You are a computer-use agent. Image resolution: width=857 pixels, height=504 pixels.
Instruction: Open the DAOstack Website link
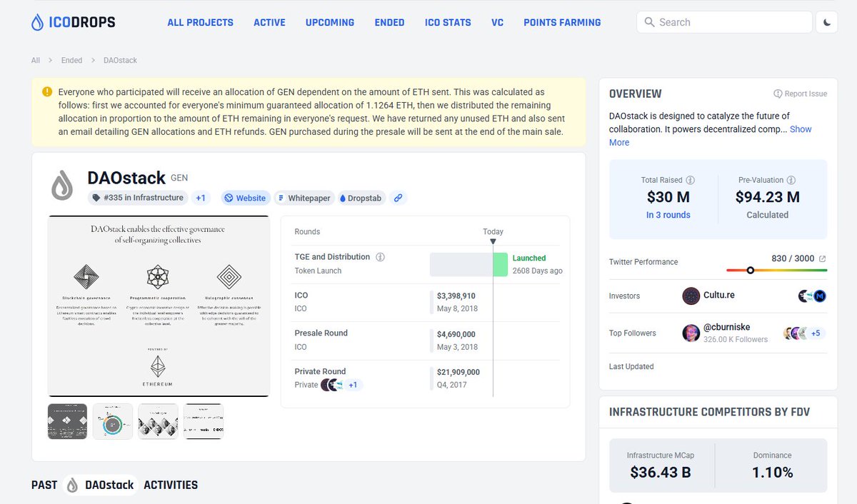pyautogui.click(x=245, y=198)
